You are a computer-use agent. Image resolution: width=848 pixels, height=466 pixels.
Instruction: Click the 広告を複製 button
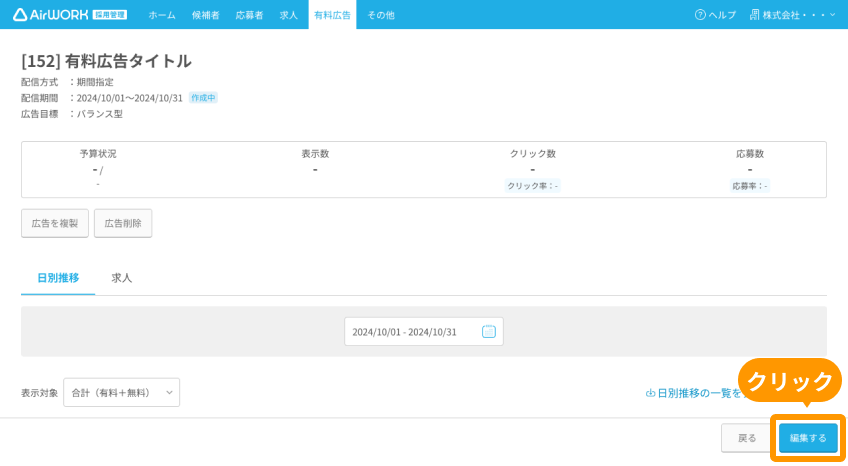pyautogui.click(x=55, y=223)
